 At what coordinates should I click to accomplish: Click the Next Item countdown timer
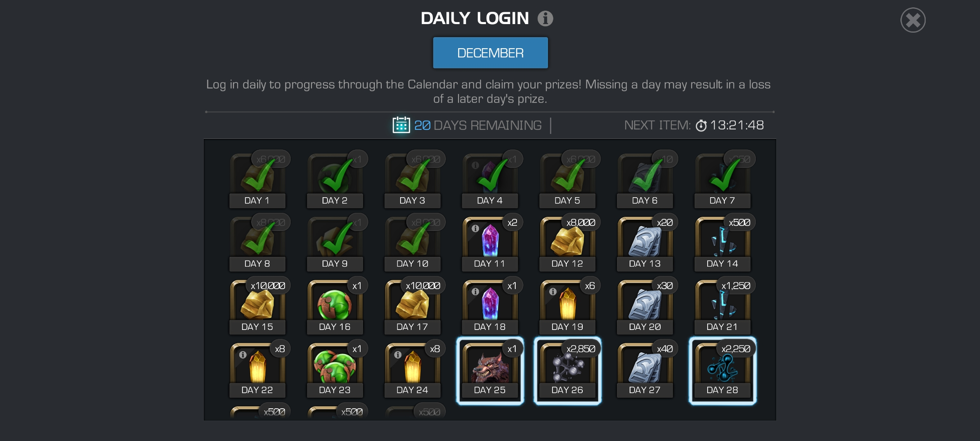tap(730, 125)
